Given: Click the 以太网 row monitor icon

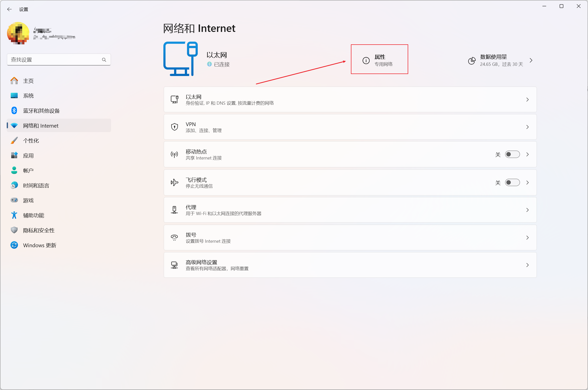Looking at the screenshot, I should [175, 99].
